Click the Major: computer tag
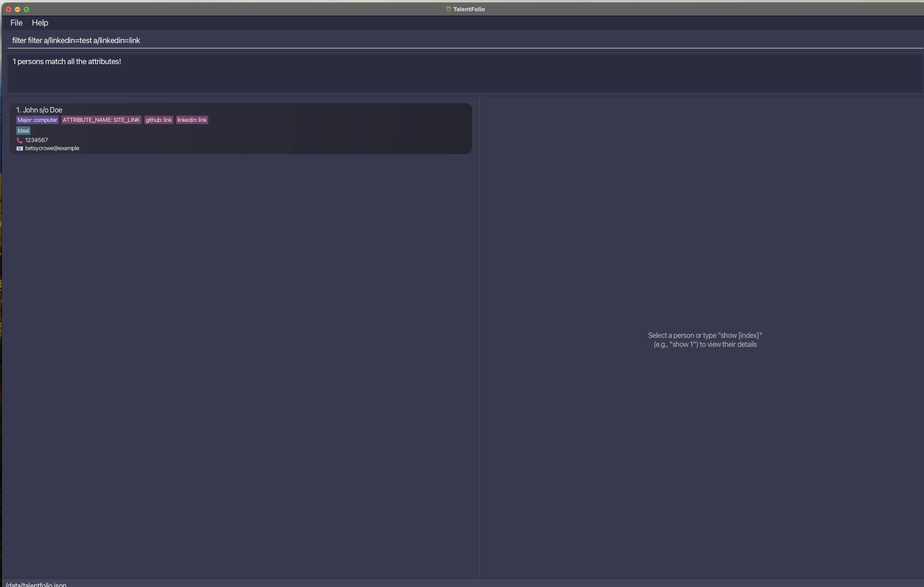The height and width of the screenshot is (587, 924). click(37, 120)
